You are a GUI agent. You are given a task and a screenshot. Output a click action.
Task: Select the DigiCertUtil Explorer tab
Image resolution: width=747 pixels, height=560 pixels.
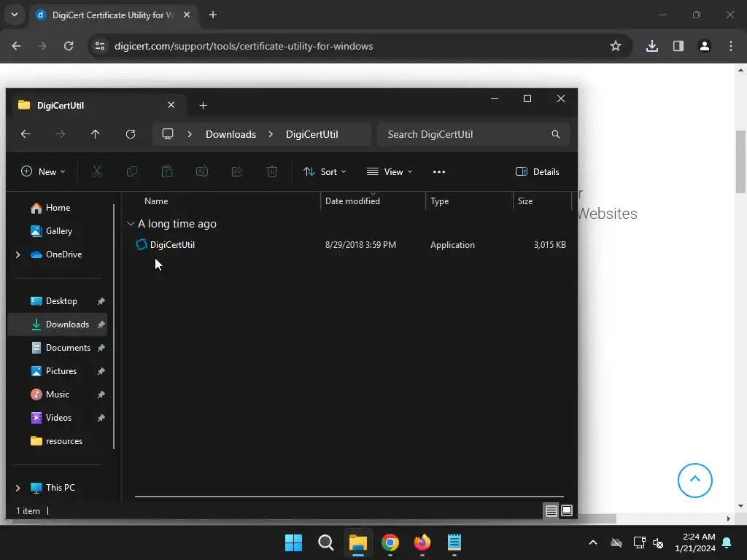pyautogui.click(x=96, y=105)
